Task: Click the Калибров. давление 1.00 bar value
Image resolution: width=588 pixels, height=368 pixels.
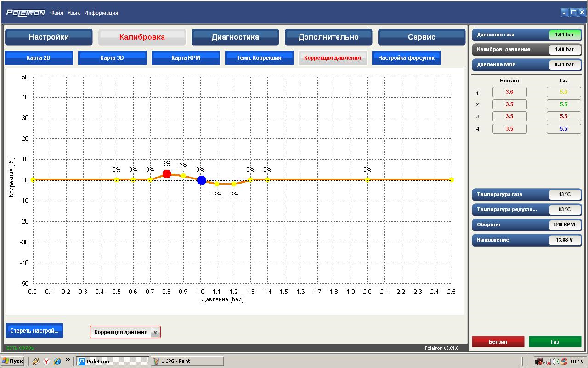Action: coord(565,49)
